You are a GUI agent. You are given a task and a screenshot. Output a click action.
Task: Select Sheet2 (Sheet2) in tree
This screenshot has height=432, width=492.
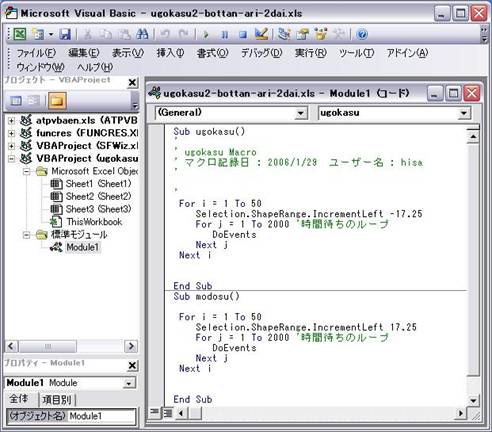coord(91,196)
